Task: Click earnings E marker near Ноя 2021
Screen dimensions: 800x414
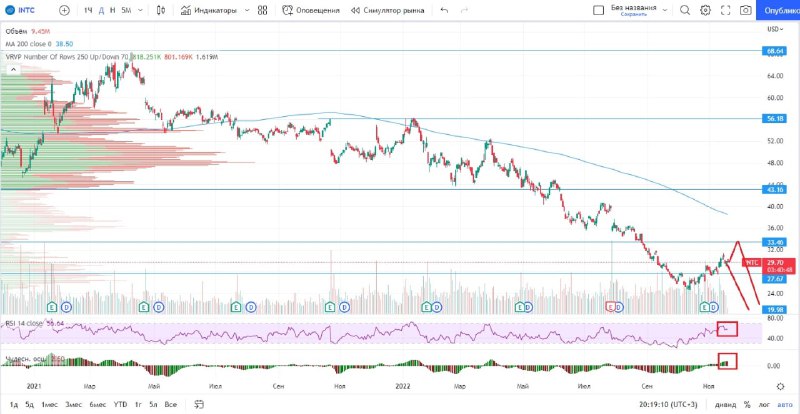Action: tap(330, 307)
